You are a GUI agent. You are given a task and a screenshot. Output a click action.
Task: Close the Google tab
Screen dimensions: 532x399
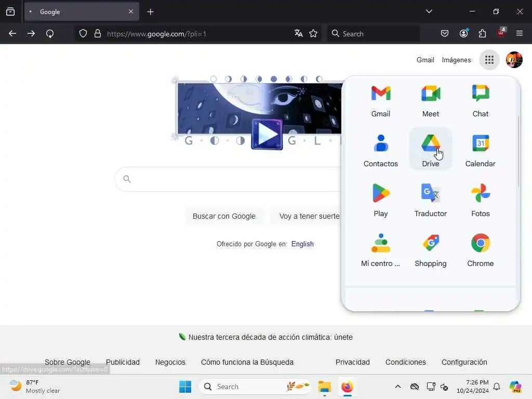(x=131, y=12)
